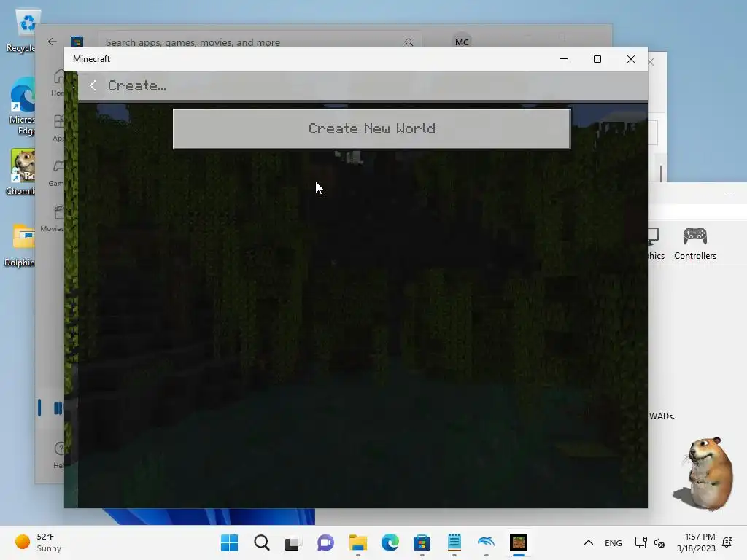Maximize the Minecraft window

pos(597,59)
